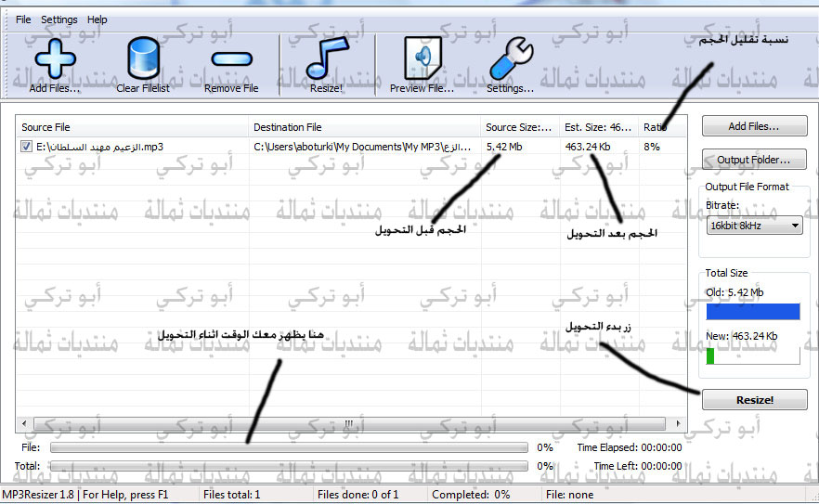
Task: Click status bar File: none entry
Action: (x=569, y=495)
